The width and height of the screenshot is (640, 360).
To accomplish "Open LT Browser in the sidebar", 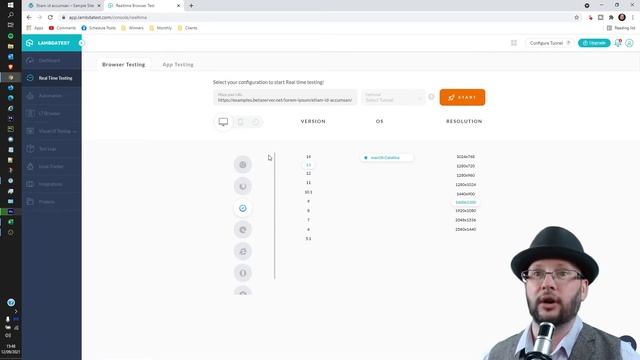I will pyautogui.click(x=51, y=113).
